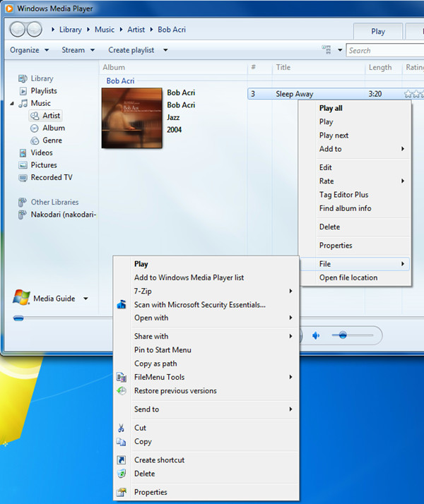Screen dimensions: 424x504
Task: Click the Bob Acri breadcrumb link
Action: pyautogui.click(x=172, y=30)
